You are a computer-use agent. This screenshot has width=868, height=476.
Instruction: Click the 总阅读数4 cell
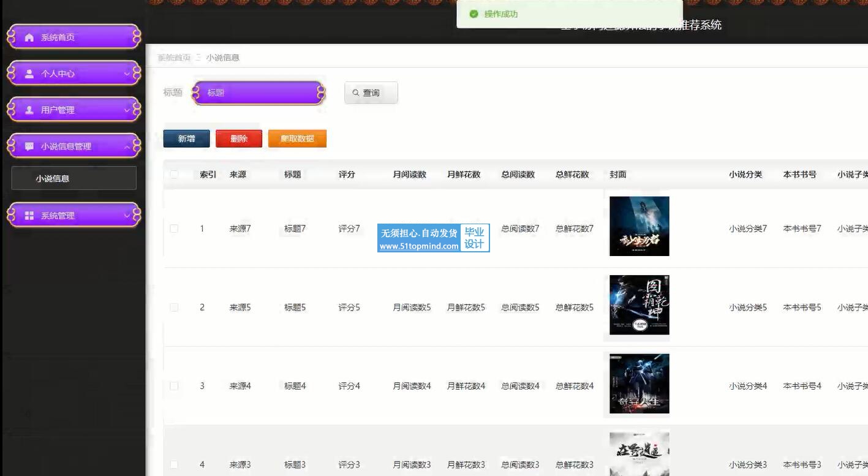(520, 386)
